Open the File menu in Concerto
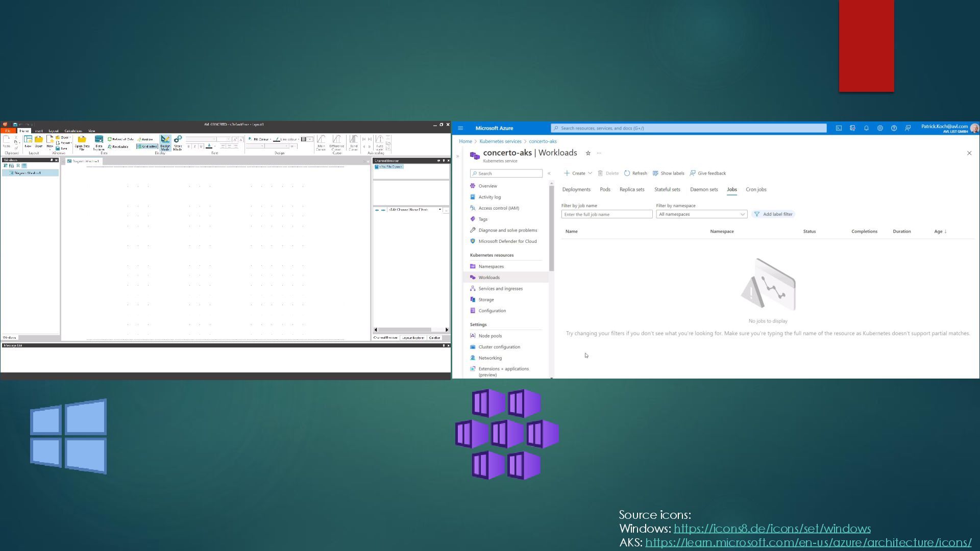 (8, 131)
